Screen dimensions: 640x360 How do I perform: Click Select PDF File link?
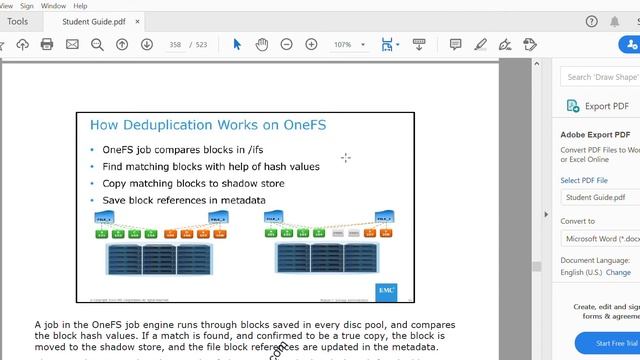(x=584, y=180)
